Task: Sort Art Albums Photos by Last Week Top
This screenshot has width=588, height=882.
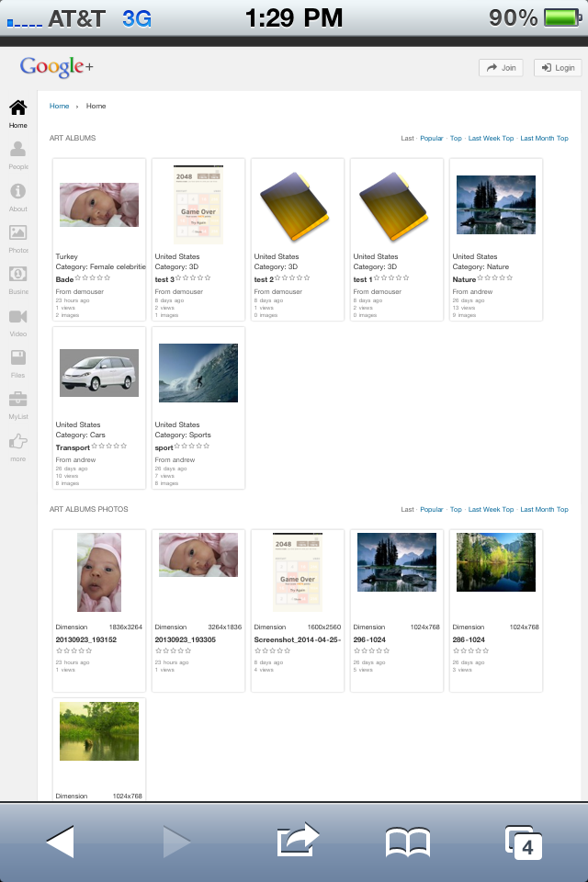Action: 491,510
